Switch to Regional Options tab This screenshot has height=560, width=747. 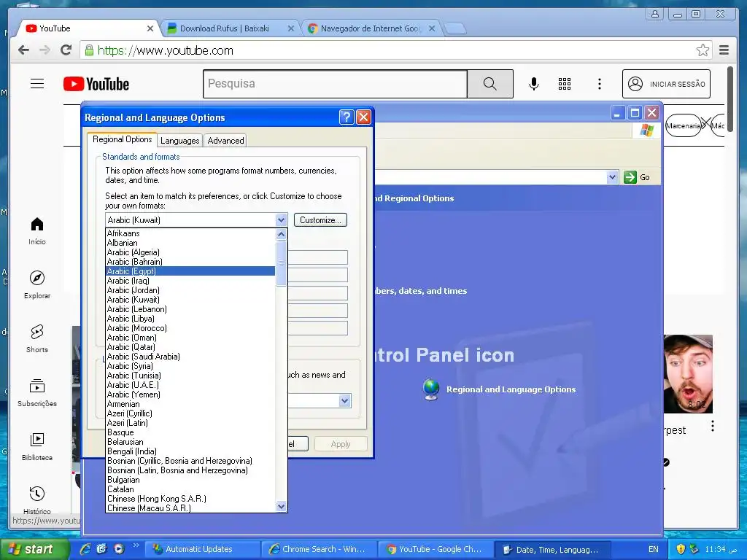point(123,139)
